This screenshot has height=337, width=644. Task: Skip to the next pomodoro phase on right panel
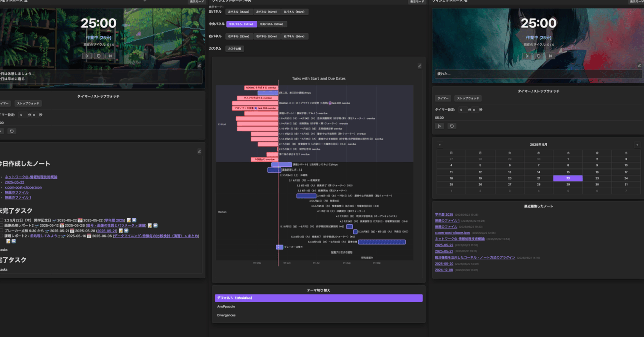[550, 56]
